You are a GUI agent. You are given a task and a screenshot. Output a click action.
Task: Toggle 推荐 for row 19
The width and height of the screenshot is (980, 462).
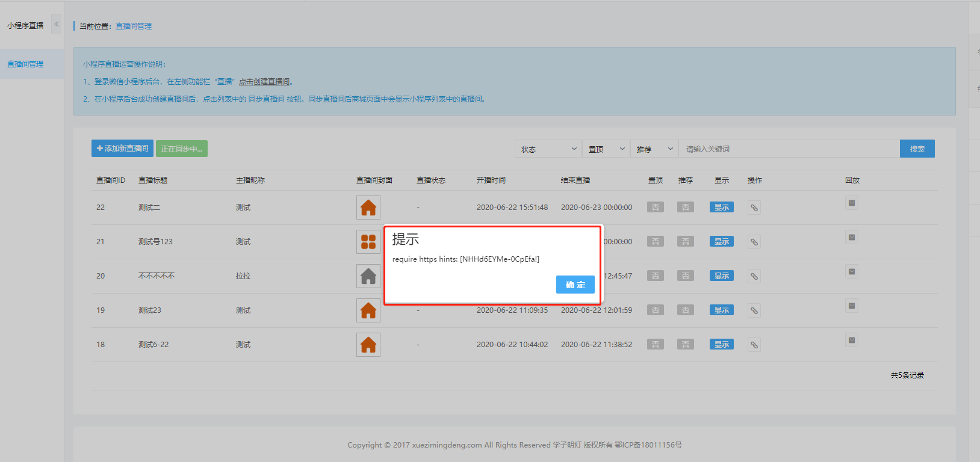click(x=686, y=310)
